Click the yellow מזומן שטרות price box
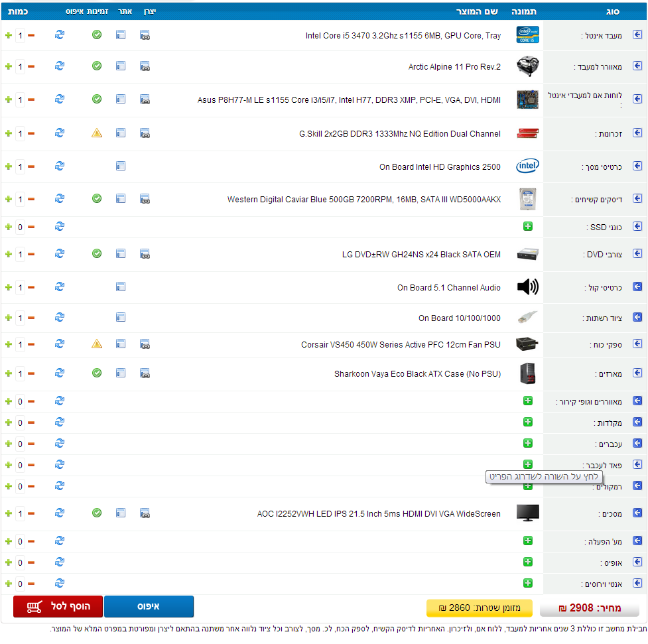648x644 pixels. (x=479, y=608)
